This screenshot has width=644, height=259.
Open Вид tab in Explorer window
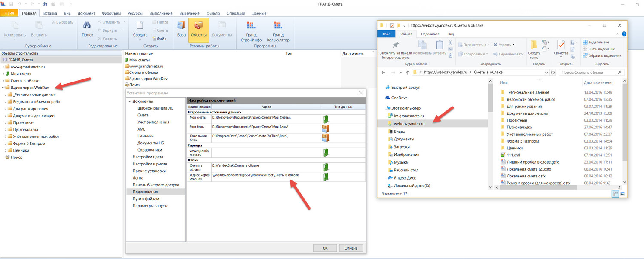[x=451, y=34]
